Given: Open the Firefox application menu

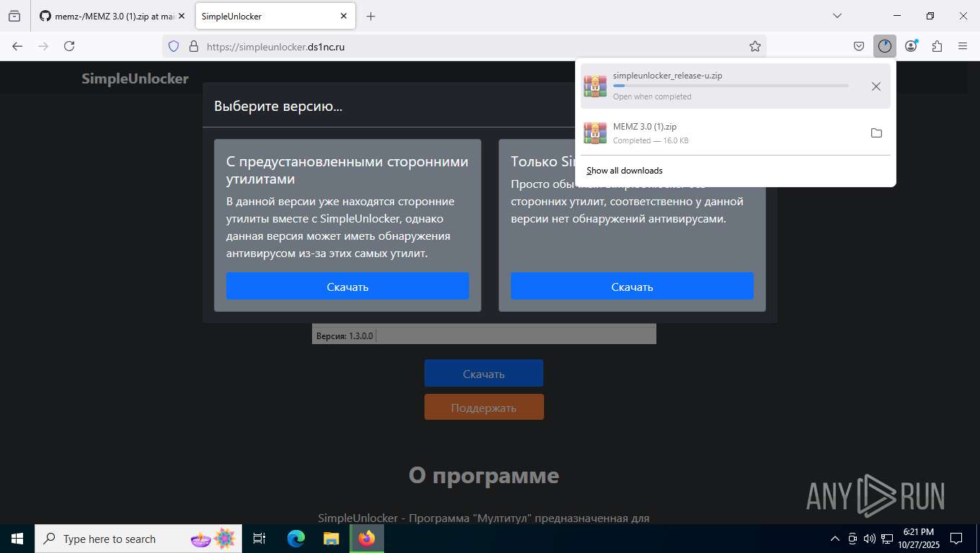Looking at the screenshot, I should pyautogui.click(x=963, y=46).
